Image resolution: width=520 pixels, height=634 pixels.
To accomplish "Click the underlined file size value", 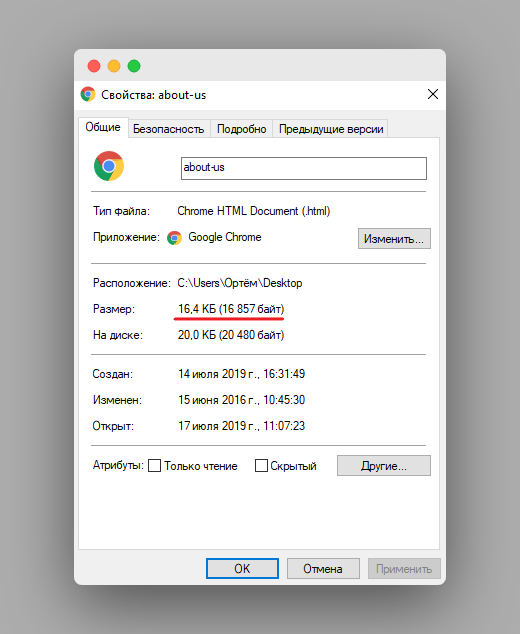I will [x=231, y=309].
